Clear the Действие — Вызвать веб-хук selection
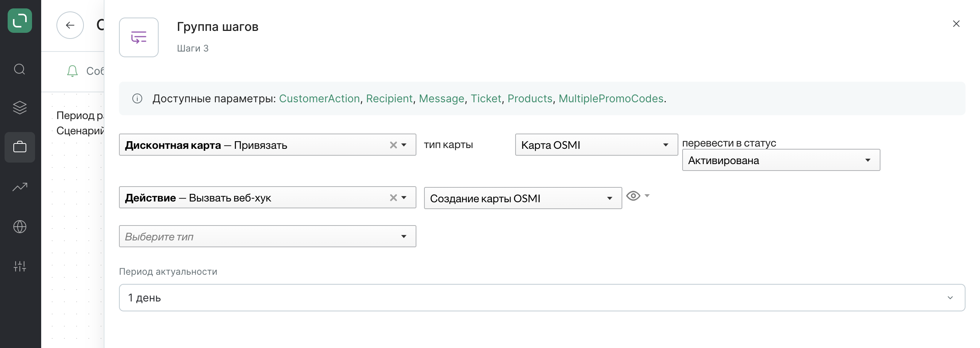The width and height of the screenshot is (980, 348). click(x=394, y=198)
